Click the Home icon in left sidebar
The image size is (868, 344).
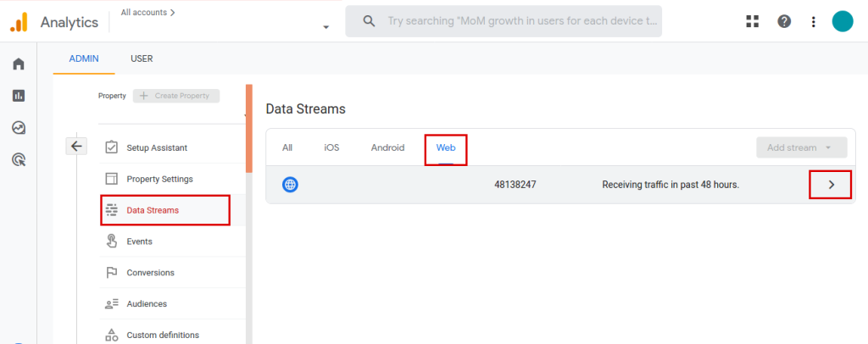pos(18,64)
